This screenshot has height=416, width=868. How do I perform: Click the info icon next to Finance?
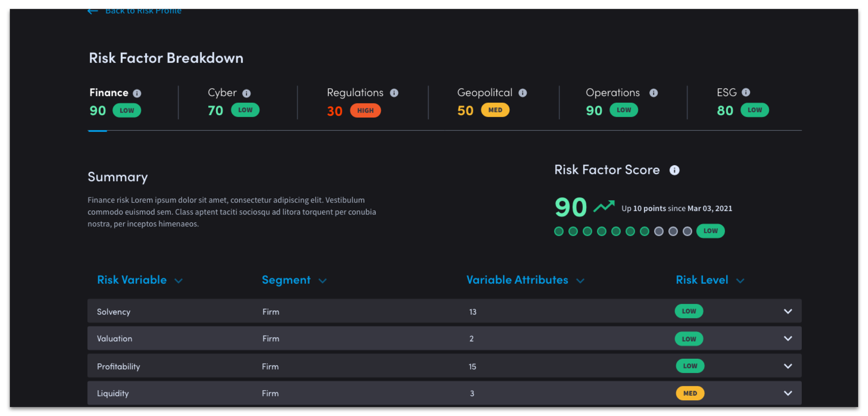(137, 93)
